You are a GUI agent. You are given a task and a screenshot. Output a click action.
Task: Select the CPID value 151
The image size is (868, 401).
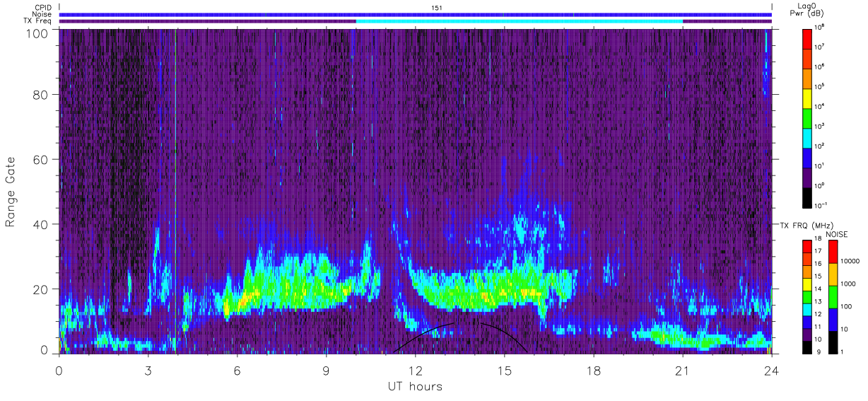point(437,8)
